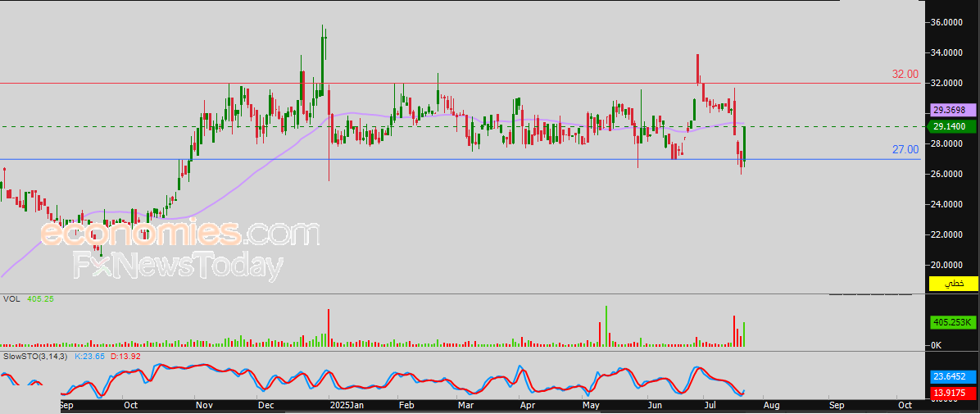
Task: Select the VOL indicator label
Action: click(x=11, y=299)
